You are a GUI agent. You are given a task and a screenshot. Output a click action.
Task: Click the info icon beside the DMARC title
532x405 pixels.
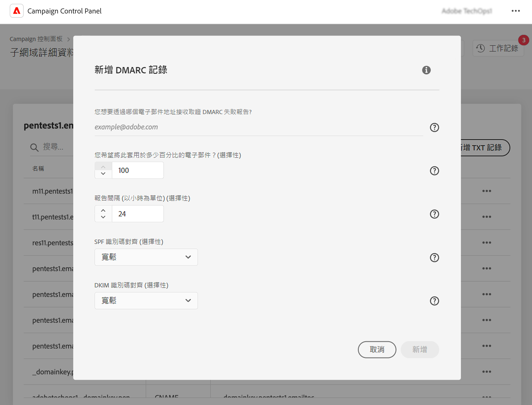click(426, 70)
